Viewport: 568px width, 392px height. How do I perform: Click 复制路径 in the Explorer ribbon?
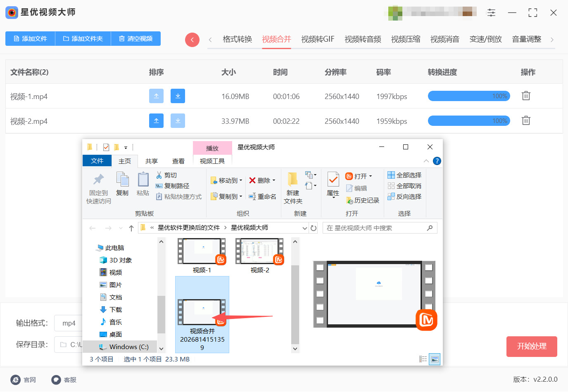172,186
